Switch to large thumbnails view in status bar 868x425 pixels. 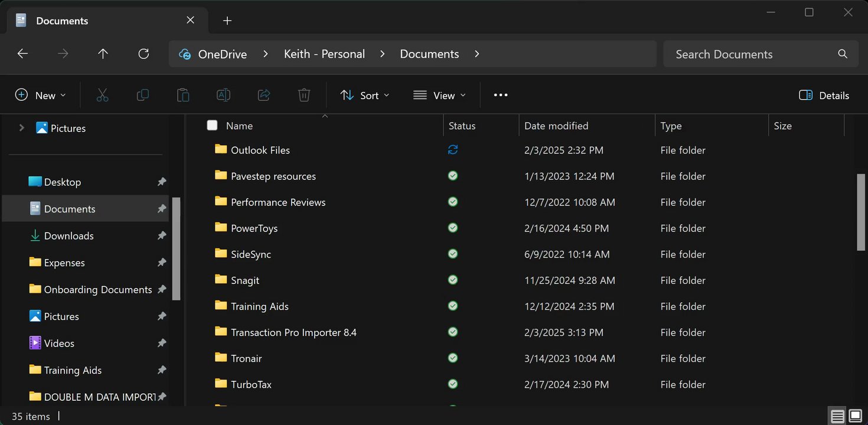point(856,416)
